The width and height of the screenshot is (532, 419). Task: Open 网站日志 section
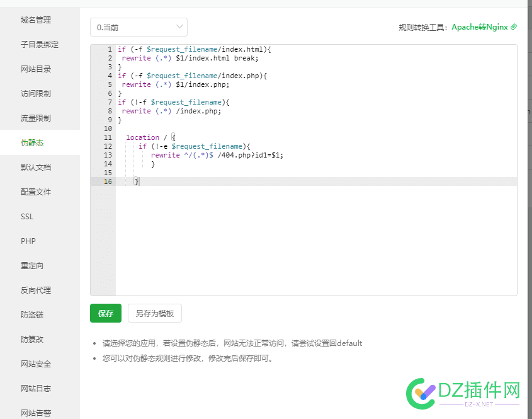click(36, 388)
